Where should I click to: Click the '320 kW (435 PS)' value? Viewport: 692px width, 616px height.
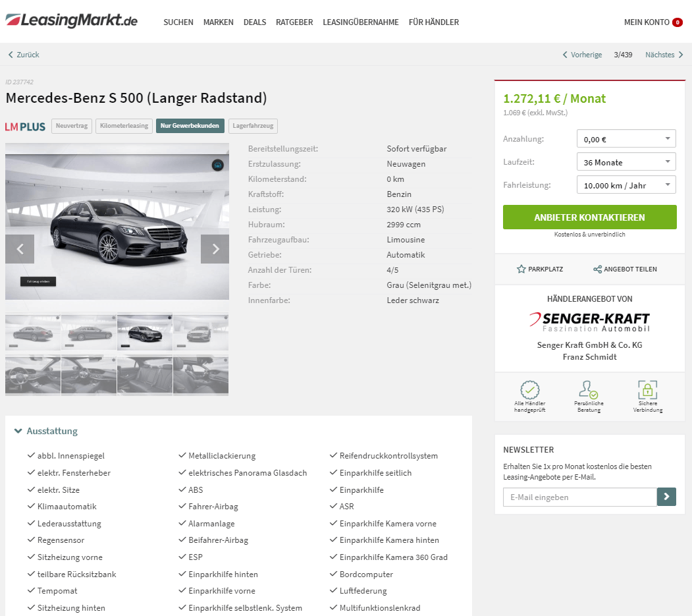coord(415,210)
